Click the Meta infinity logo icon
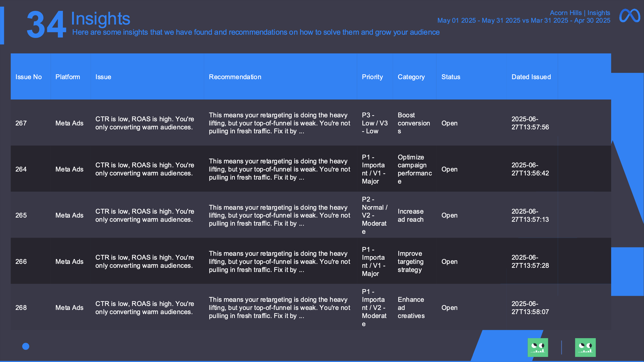 (629, 16)
